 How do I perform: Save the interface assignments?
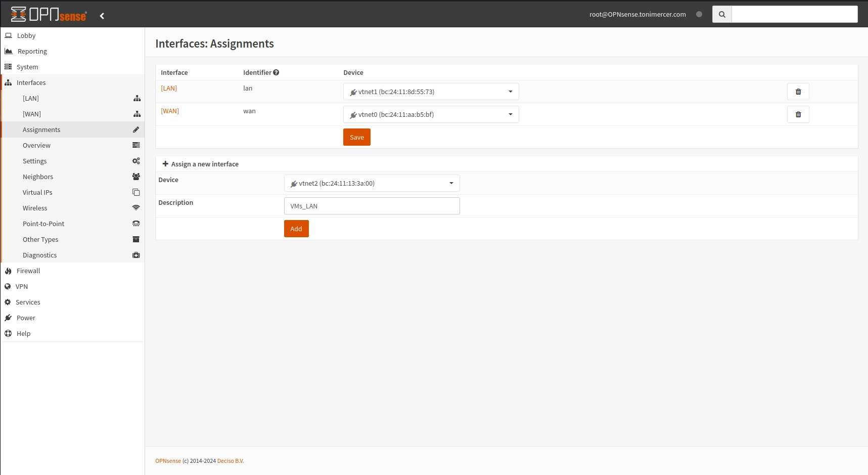357,137
